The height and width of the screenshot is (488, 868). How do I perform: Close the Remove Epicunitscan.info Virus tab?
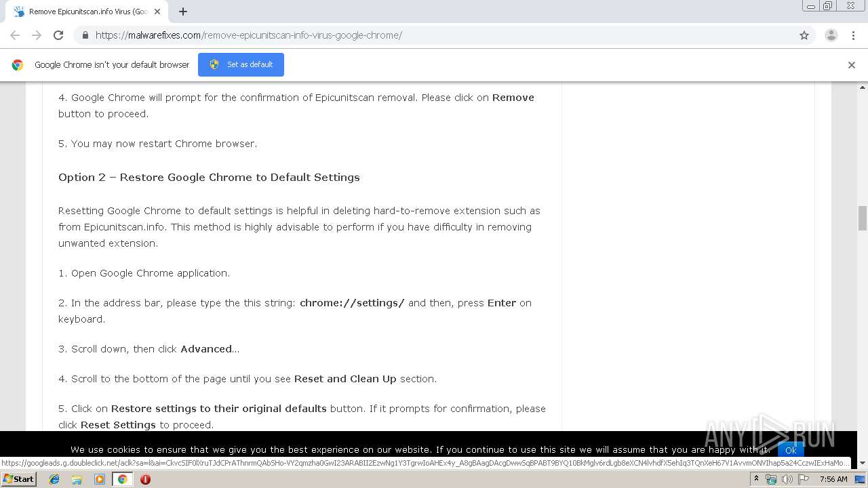[x=157, y=12]
